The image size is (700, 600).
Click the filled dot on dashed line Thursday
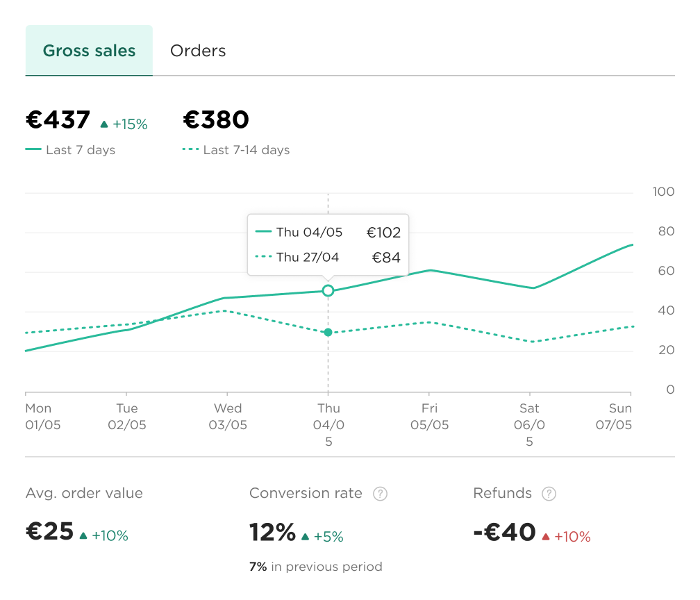pos(328,332)
